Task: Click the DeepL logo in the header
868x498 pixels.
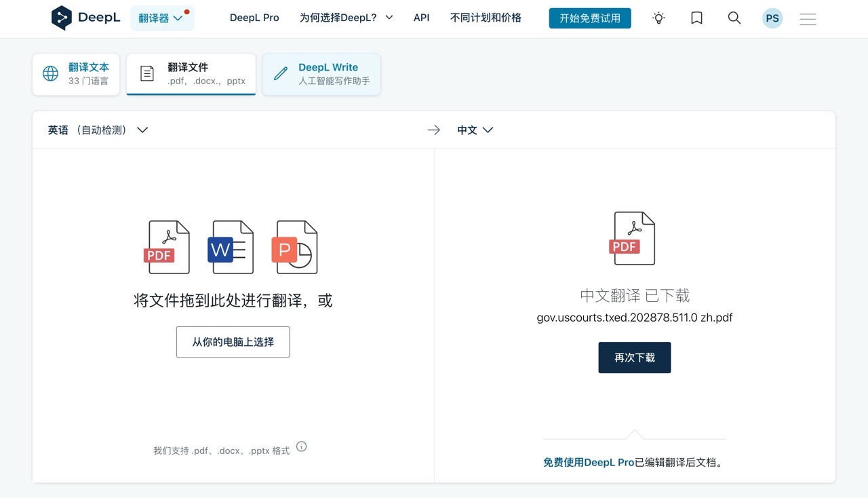Action: 86,18
